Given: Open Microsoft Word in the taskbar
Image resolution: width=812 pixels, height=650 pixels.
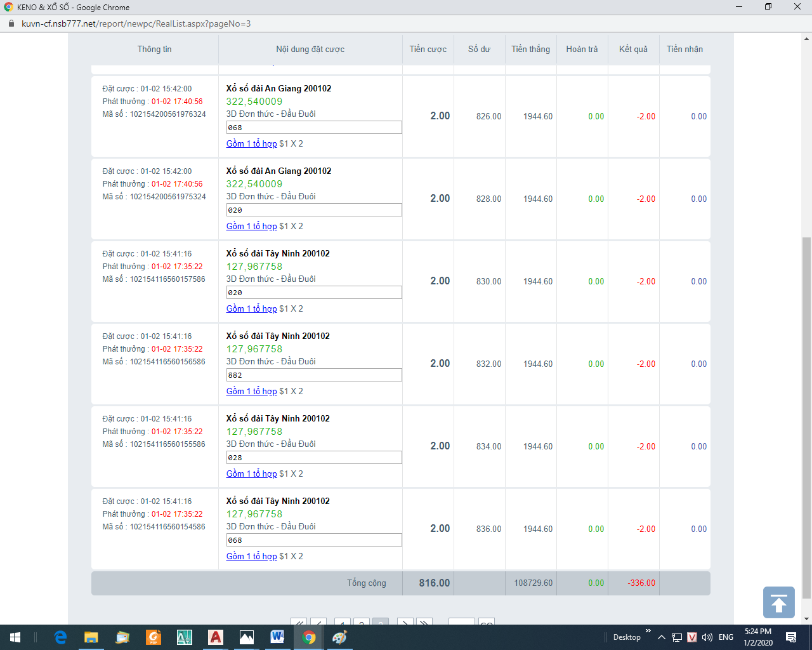Looking at the screenshot, I should [277, 637].
